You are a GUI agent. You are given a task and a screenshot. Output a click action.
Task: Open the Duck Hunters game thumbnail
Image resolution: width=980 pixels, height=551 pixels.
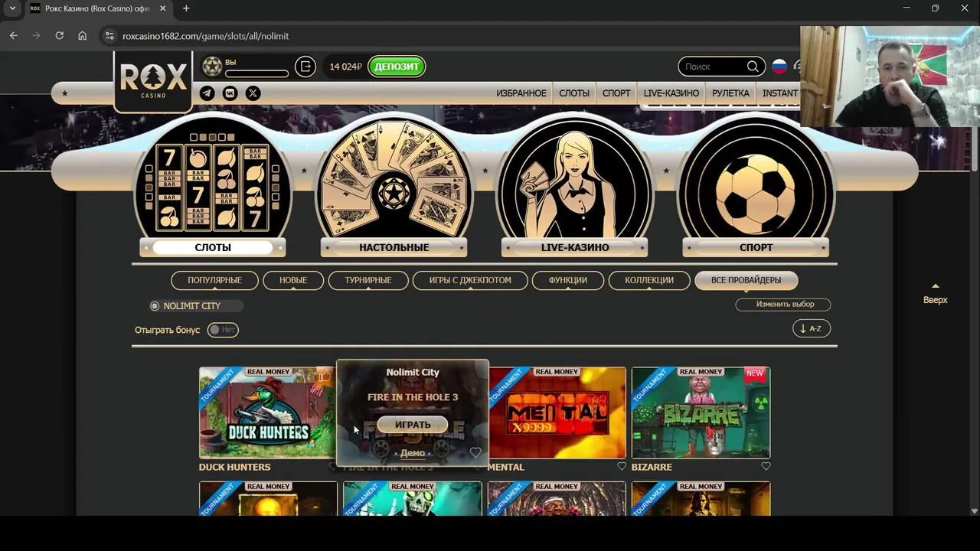(267, 412)
